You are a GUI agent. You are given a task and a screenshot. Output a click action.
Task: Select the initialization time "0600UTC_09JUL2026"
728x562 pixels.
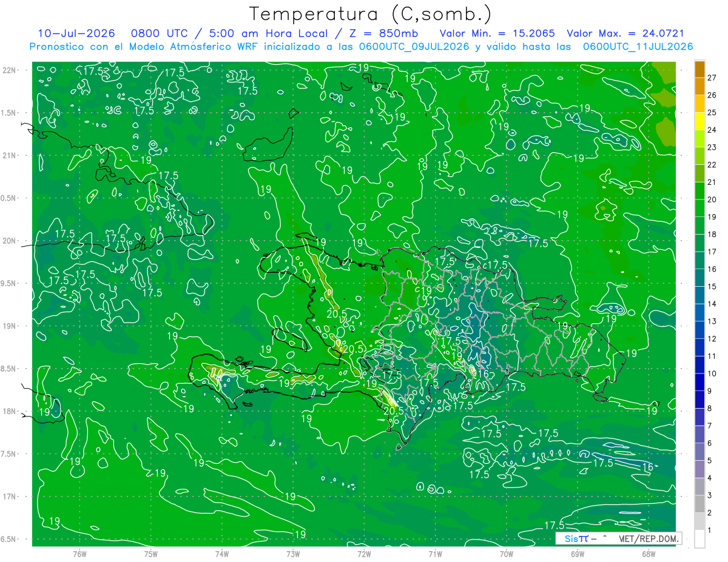[414, 47]
